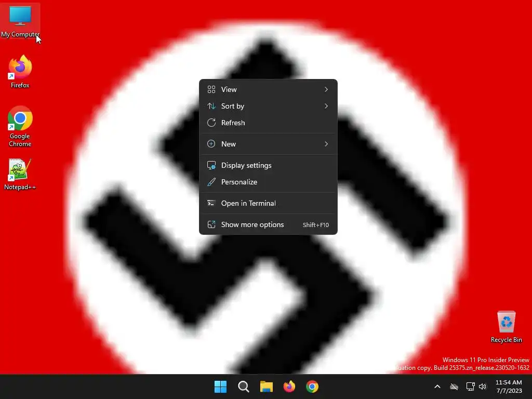
Task: Choose Refresh in the context menu
Action: [x=268, y=123]
